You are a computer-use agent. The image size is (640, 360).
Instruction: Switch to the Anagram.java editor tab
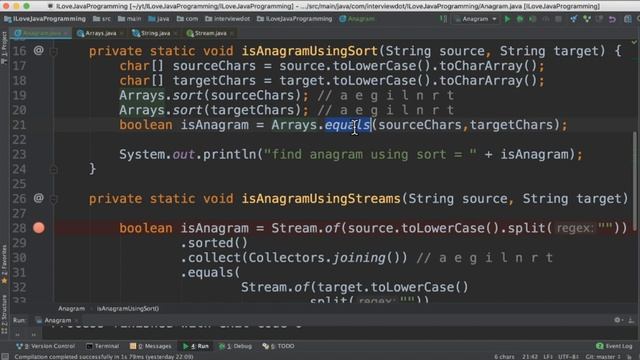(41, 33)
